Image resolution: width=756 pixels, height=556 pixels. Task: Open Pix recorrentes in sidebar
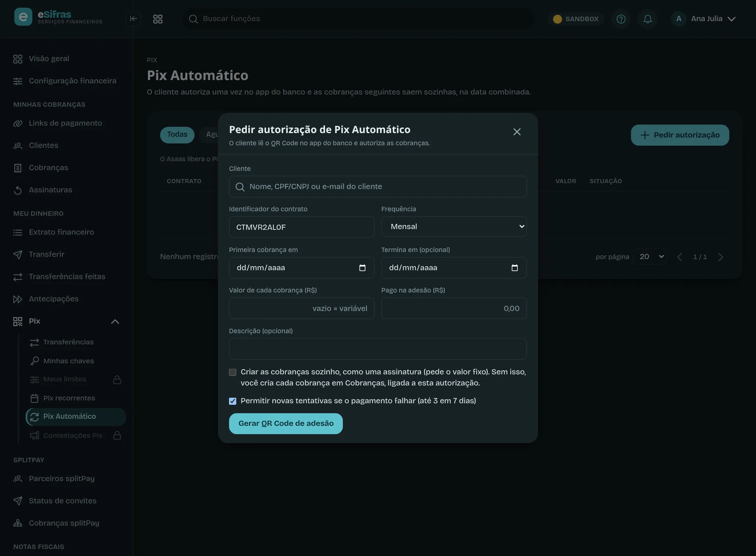76,398
